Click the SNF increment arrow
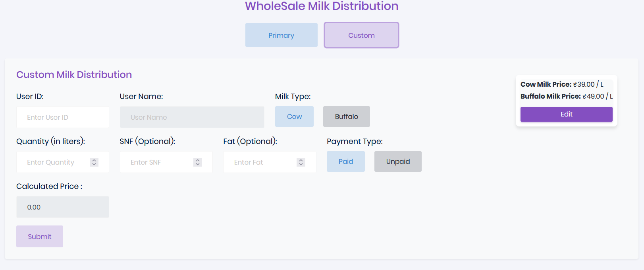 click(197, 160)
